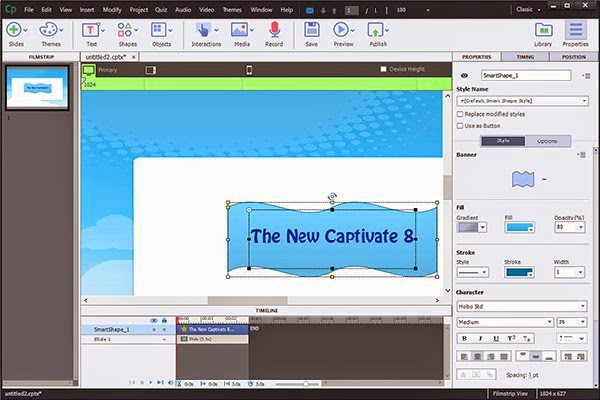The width and height of the screenshot is (600, 400).
Task: Open the Interactions tool icon
Action: pos(203,30)
